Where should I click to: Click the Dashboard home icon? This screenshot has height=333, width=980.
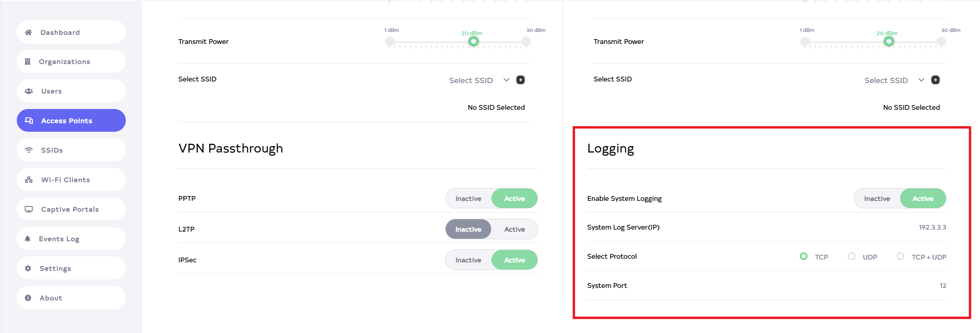28,32
